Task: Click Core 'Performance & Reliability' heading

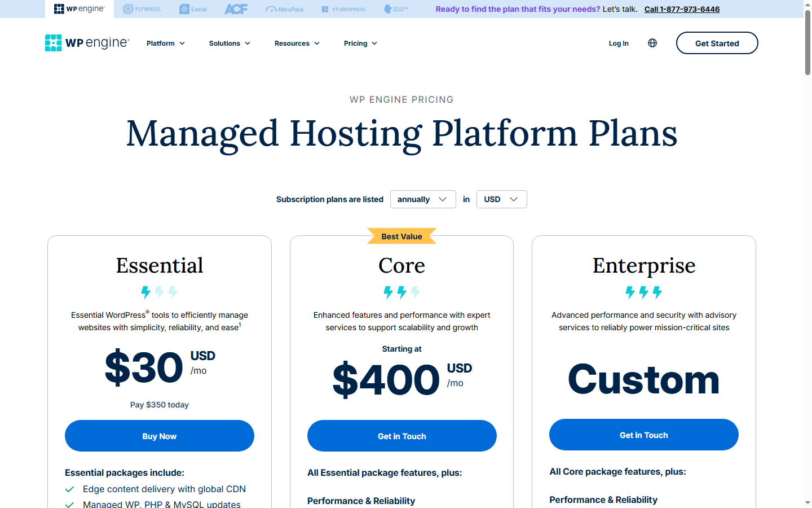Action: coord(361,501)
